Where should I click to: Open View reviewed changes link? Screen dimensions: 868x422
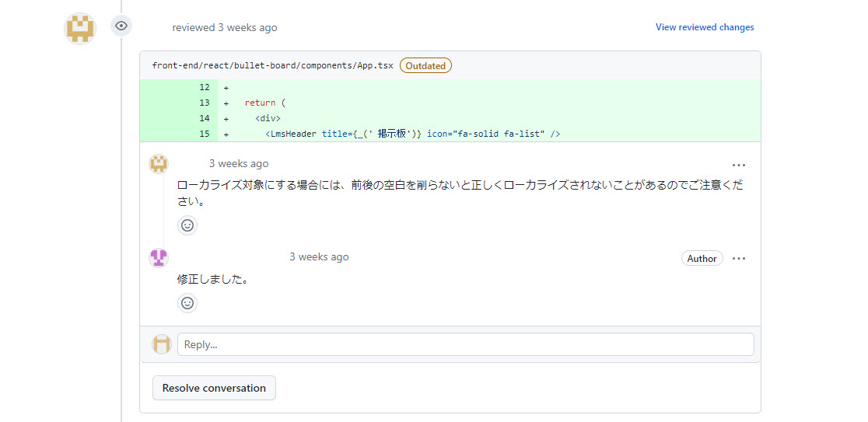705,27
